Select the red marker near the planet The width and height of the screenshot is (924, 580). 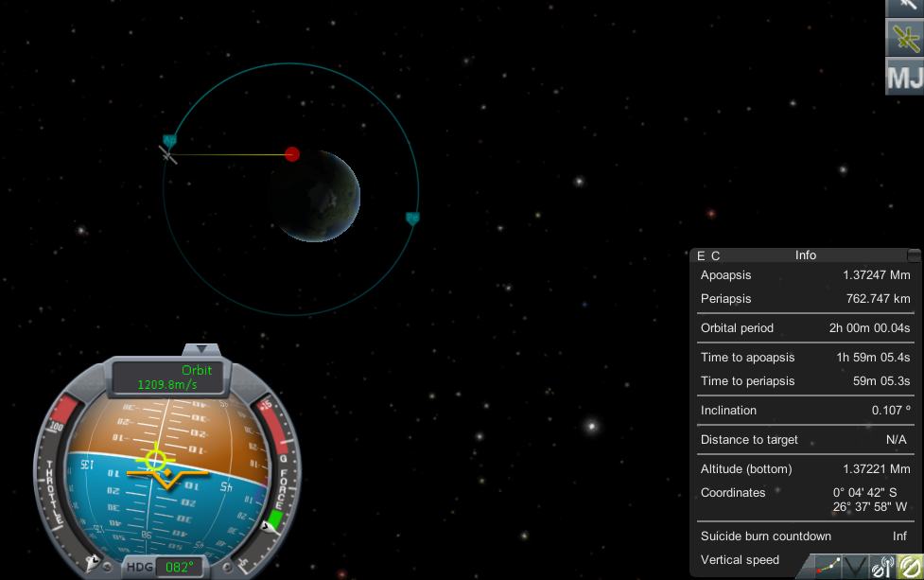(292, 154)
